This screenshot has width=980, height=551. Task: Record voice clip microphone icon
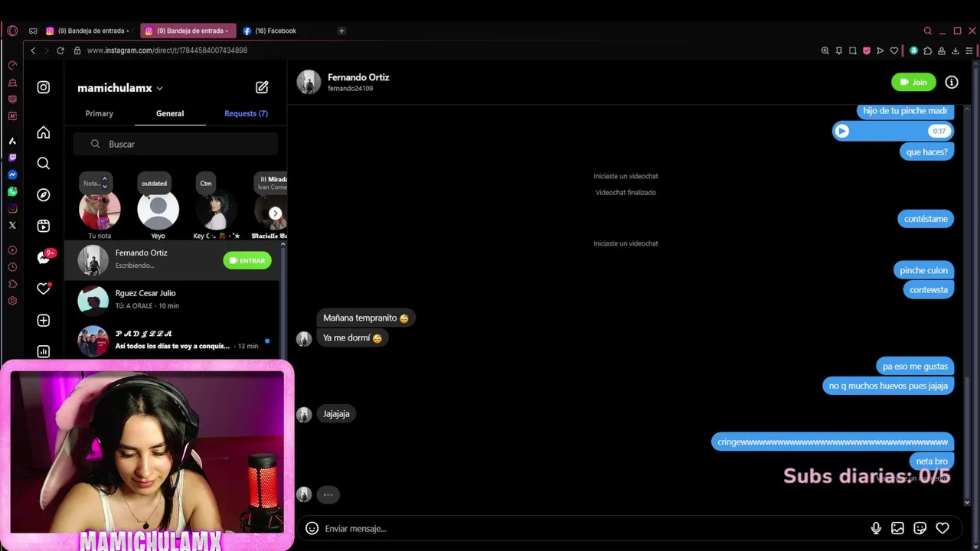(876, 528)
